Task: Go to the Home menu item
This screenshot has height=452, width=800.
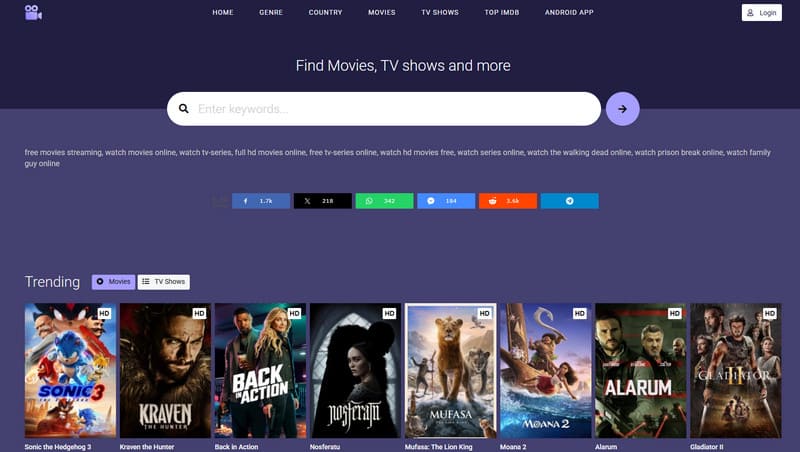Action: [x=223, y=13]
